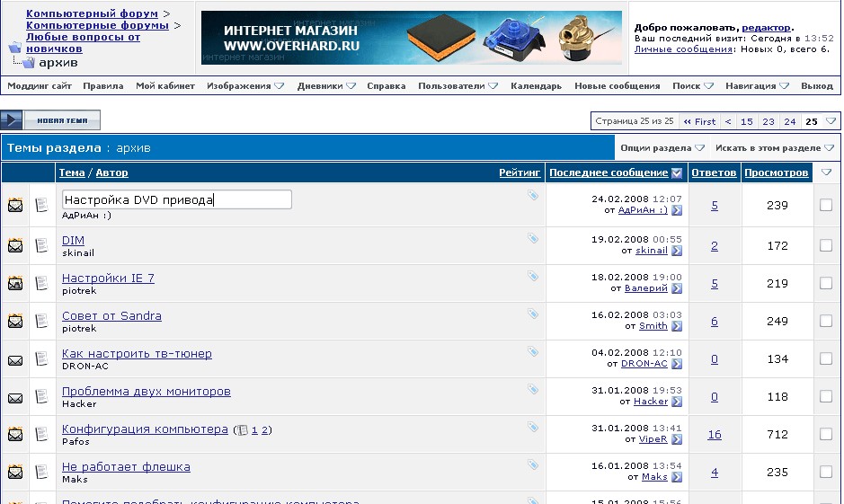Check the box for DIM thread
This screenshot has width=844, height=504.
826,245
